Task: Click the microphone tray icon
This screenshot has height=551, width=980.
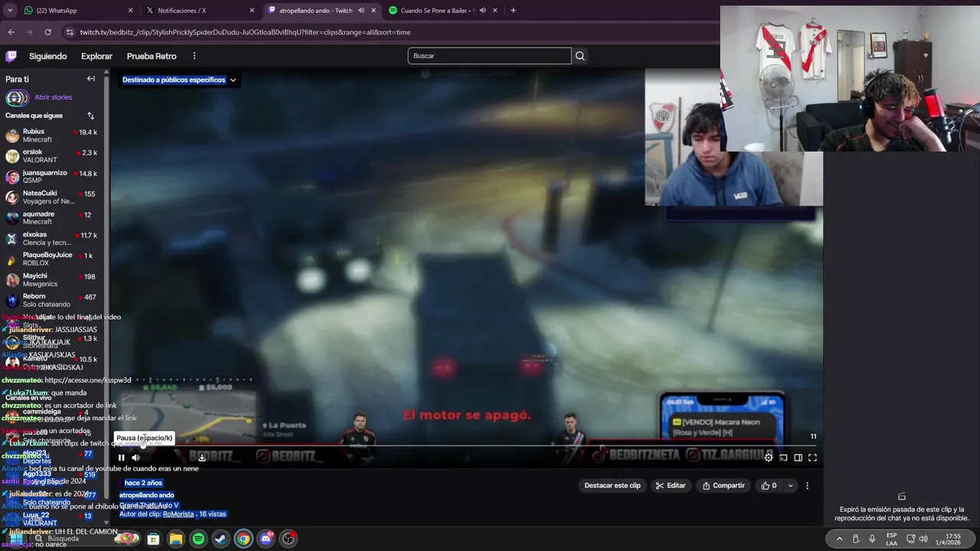Action: (x=872, y=539)
